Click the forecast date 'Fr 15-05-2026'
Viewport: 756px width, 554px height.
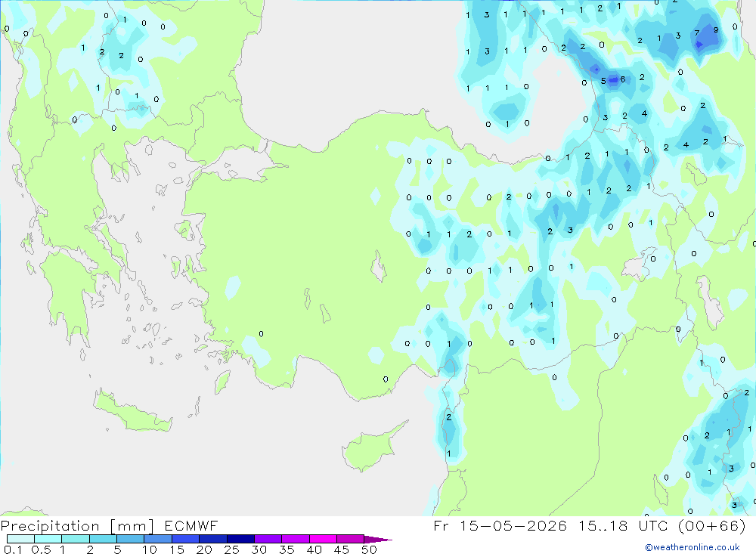click(500, 525)
